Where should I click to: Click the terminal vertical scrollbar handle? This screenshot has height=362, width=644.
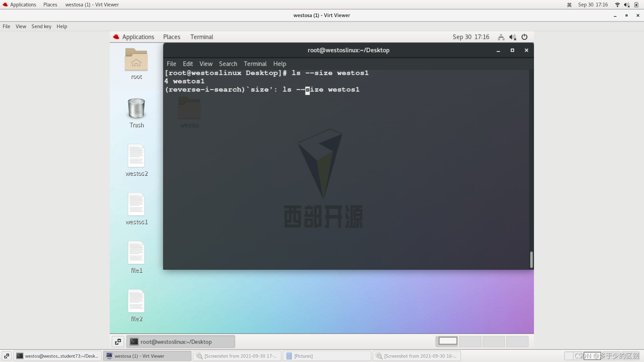(531, 259)
